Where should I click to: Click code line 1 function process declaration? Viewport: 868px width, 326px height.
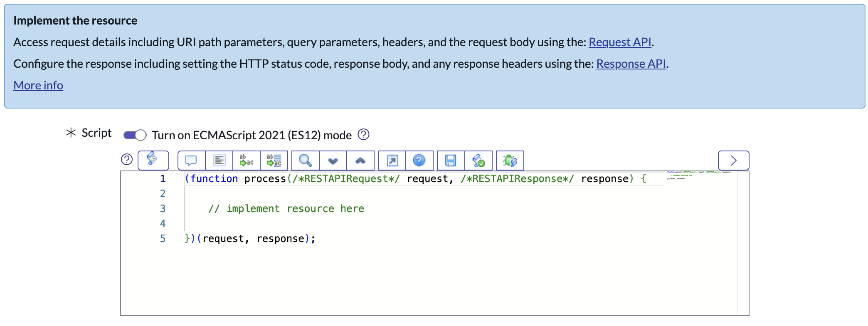pos(416,179)
